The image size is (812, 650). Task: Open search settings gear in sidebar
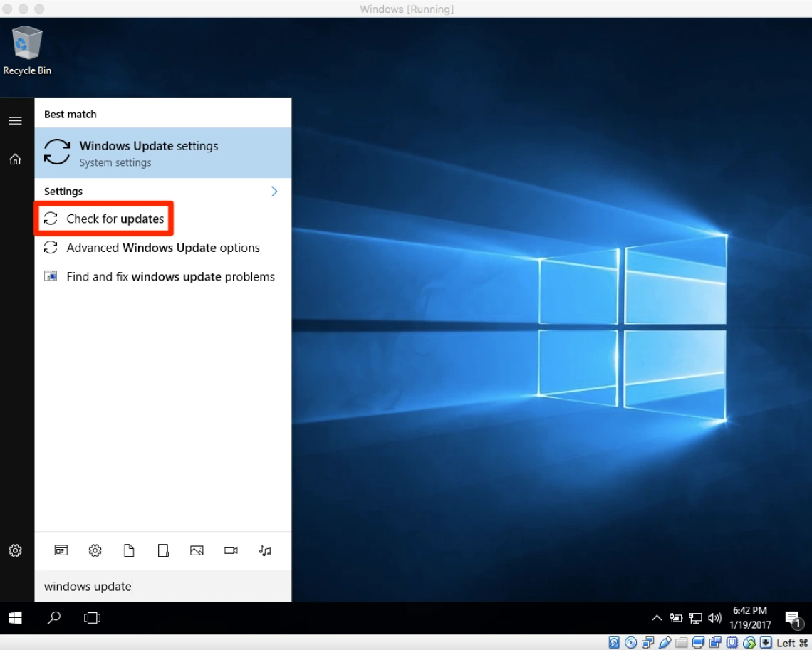click(x=15, y=550)
